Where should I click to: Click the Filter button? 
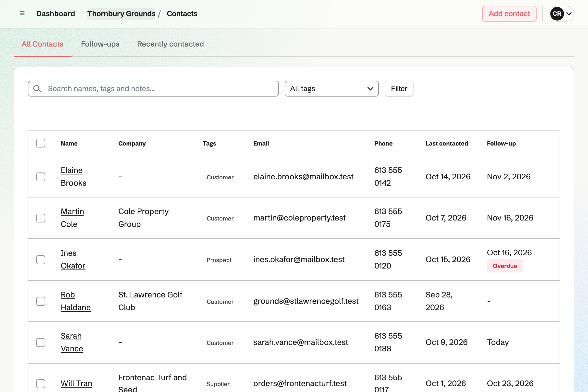pyautogui.click(x=399, y=88)
